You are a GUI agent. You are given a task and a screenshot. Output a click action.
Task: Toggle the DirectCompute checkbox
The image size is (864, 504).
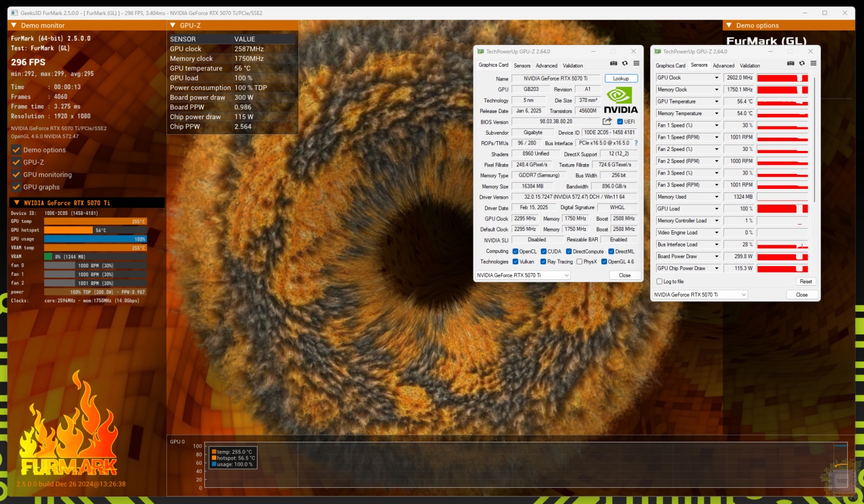(x=569, y=251)
